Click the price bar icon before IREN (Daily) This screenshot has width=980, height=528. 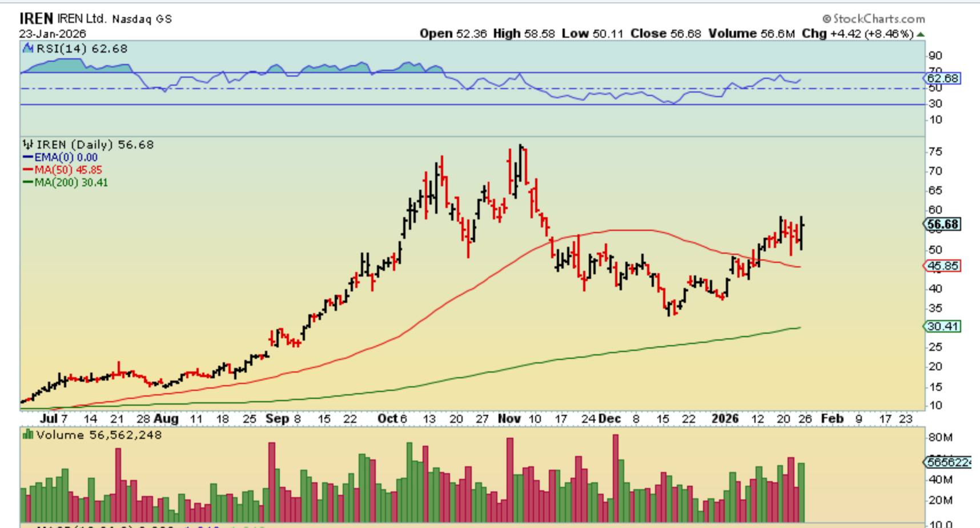tap(28, 145)
